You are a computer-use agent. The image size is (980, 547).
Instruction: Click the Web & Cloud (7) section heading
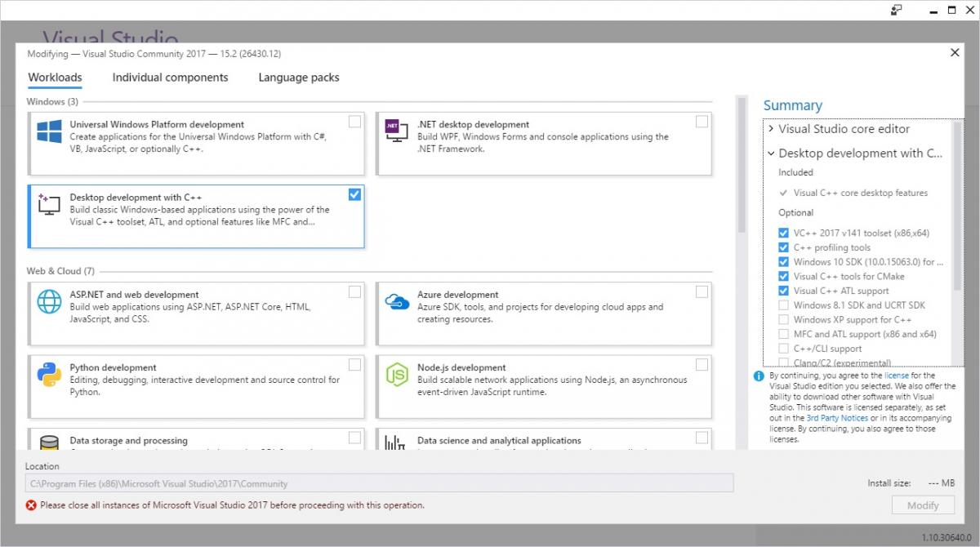60,271
